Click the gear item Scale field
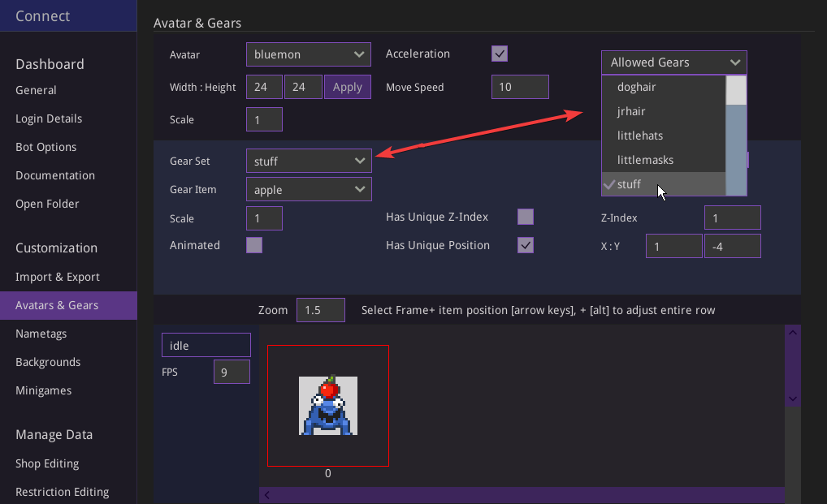Viewport: 827px width, 504px height. pos(264,218)
